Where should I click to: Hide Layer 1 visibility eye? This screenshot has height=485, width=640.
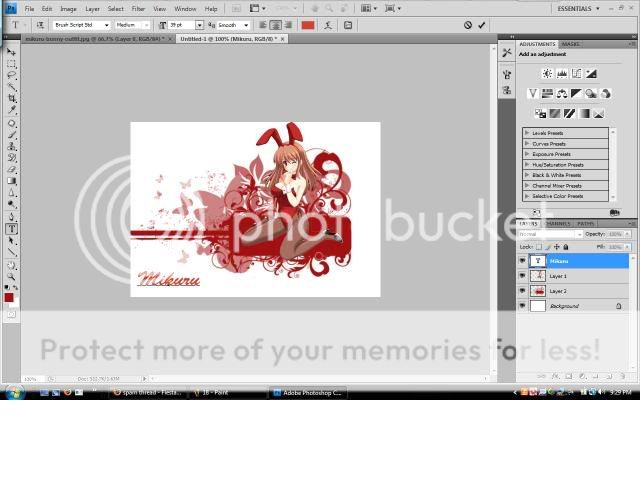click(522, 276)
